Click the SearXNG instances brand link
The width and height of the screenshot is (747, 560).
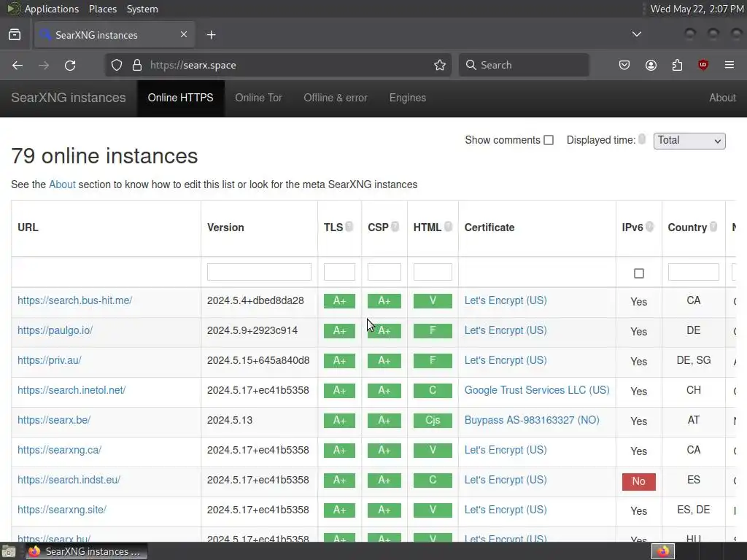point(68,98)
